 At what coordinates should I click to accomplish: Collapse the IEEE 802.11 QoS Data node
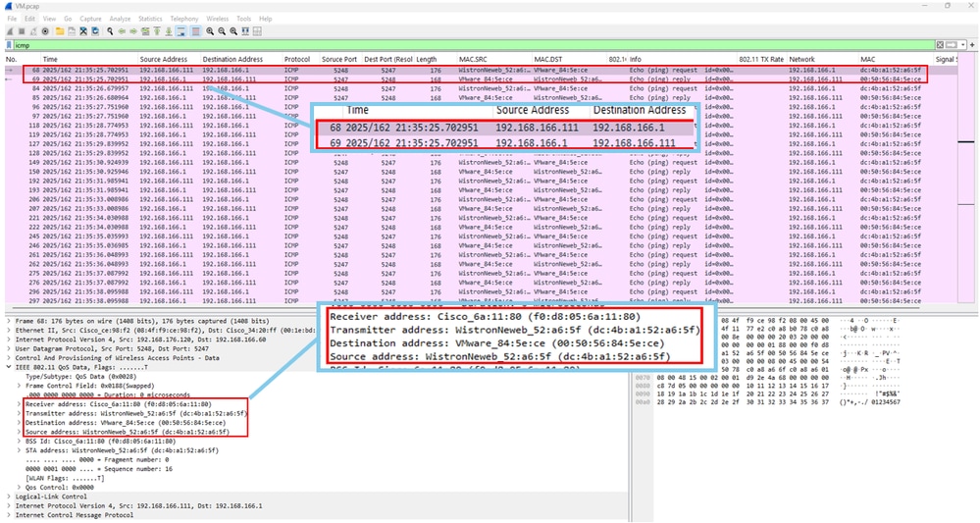pyautogui.click(x=9, y=367)
